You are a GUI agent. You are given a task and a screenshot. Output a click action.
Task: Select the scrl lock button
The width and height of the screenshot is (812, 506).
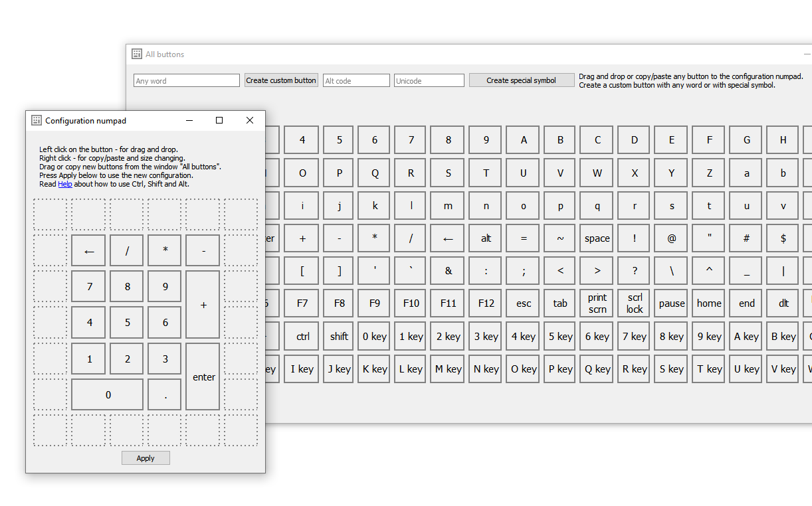point(635,303)
